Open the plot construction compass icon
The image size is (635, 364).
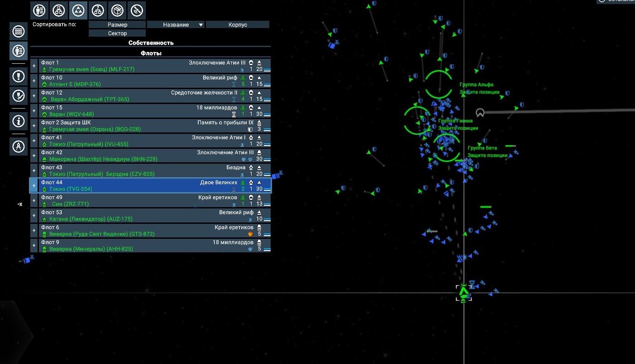[x=18, y=146]
